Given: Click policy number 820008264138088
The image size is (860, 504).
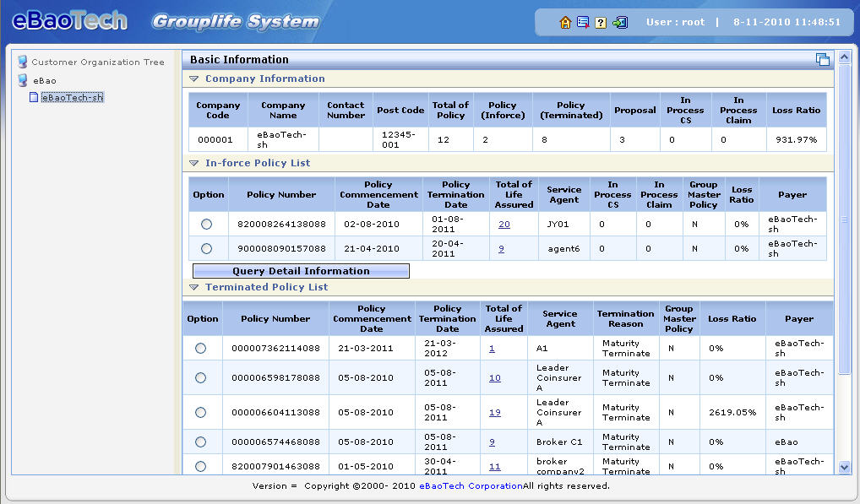Looking at the screenshot, I should pyautogui.click(x=281, y=224).
